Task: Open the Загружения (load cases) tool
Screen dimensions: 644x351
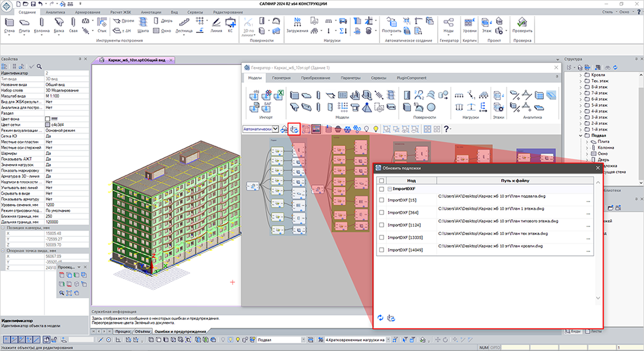Action: [297, 25]
